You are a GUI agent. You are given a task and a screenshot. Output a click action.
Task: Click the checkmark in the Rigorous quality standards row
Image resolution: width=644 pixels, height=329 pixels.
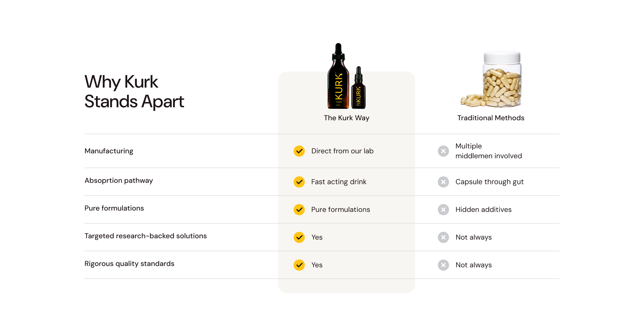pyautogui.click(x=299, y=265)
